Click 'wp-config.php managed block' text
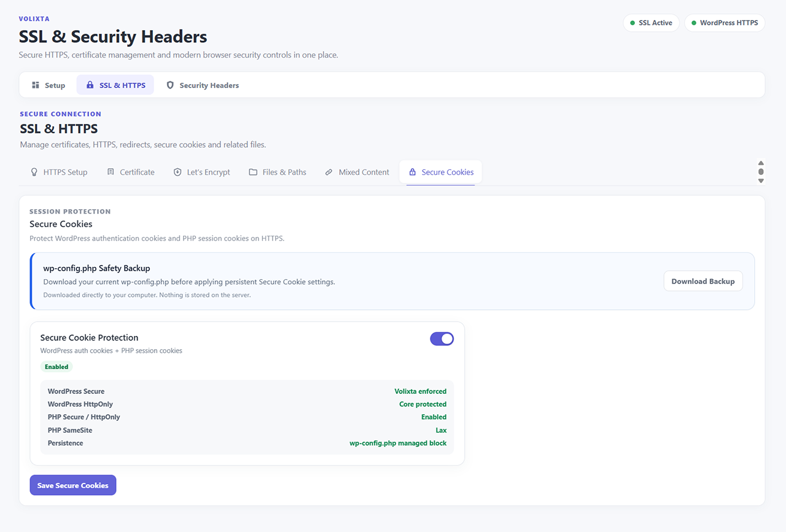The width and height of the screenshot is (786, 532). (398, 443)
